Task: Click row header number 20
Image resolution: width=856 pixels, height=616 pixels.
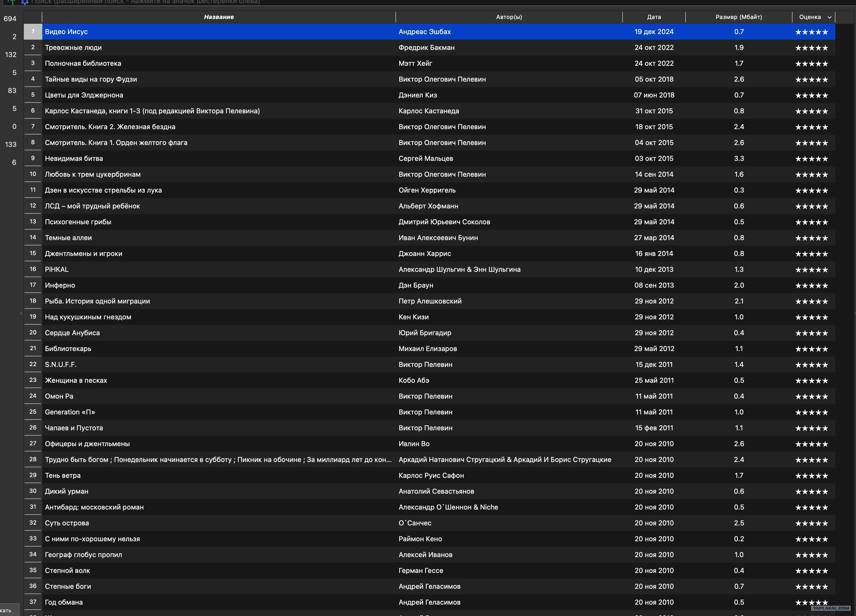Action: [33, 332]
